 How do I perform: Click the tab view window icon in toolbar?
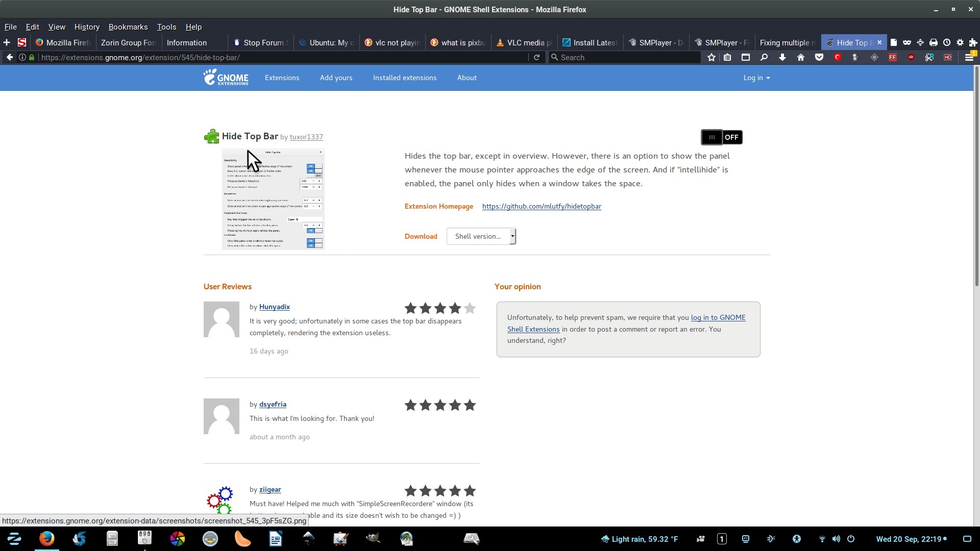click(746, 57)
